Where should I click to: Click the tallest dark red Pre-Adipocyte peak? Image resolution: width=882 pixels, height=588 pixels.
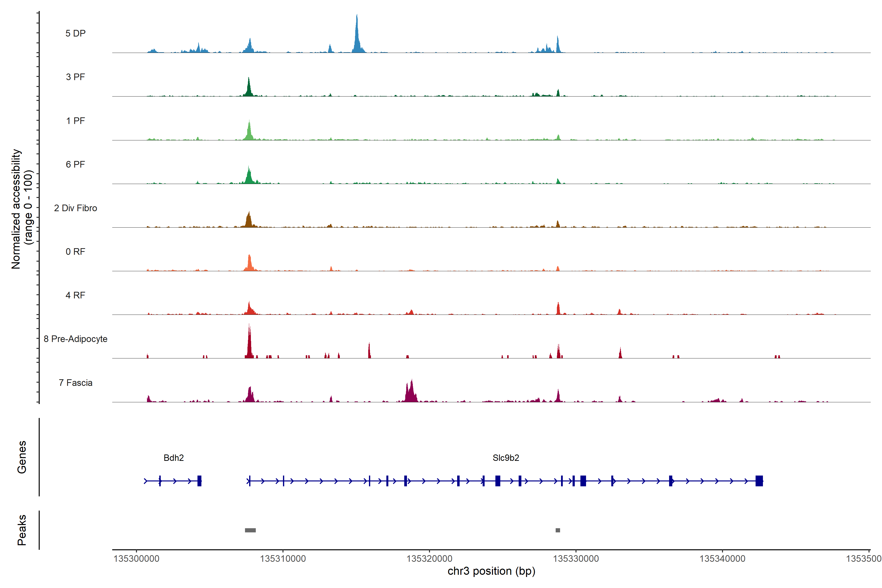pyautogui.click(x=249, y=343)
